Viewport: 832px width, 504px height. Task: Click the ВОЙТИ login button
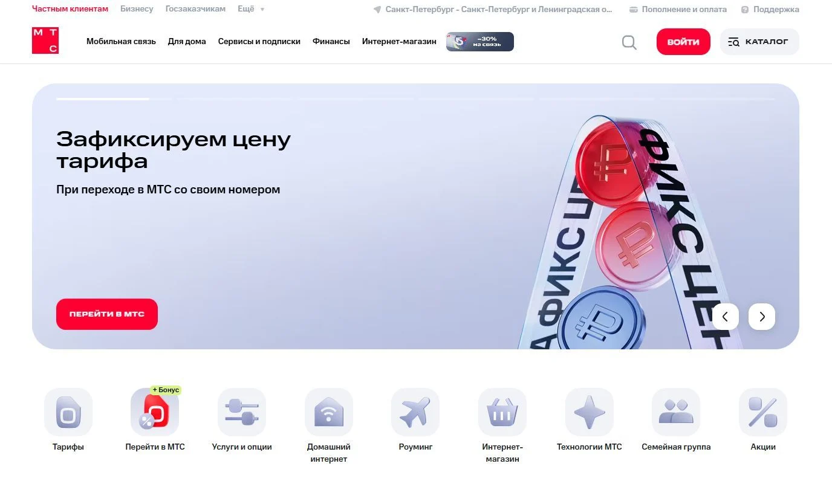coord(683,42)
